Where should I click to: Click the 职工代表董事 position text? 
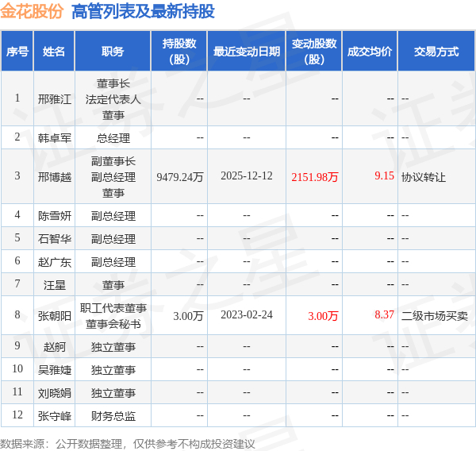point(113,308)
